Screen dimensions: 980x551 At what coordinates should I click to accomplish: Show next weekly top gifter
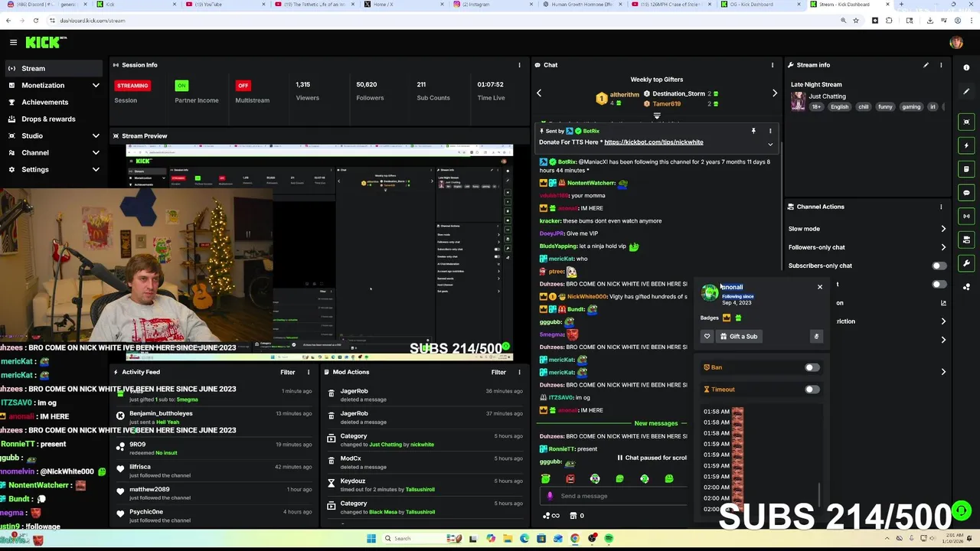point(774,93)
